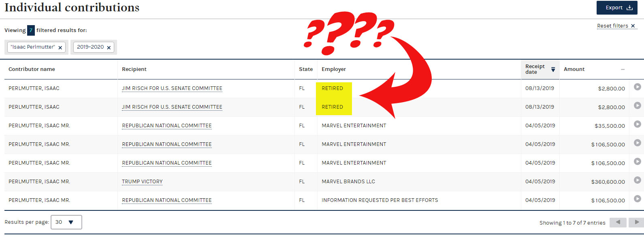644x238 pixels.
Task: Click the Amount column header
Action: pyautogui.click(x=574, y=69)
